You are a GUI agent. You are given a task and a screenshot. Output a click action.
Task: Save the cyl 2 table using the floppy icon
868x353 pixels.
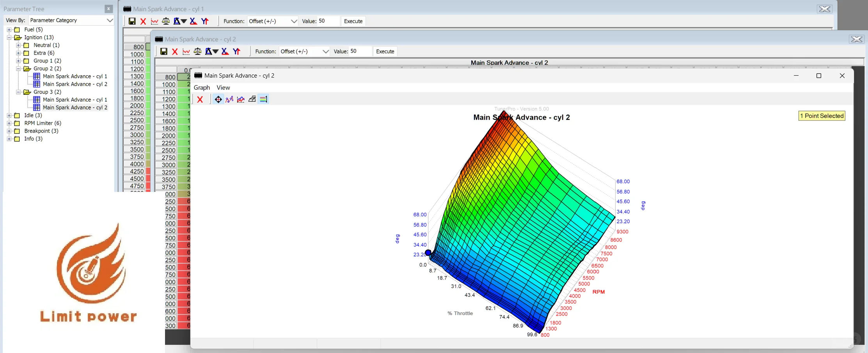[x=164, y=51]
